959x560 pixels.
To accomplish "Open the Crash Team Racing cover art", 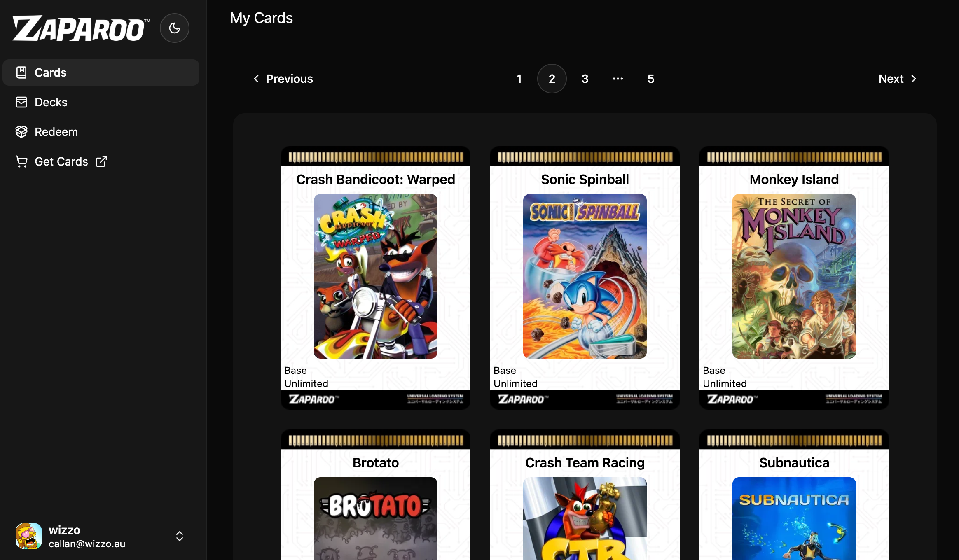I will [x=585, y=518].
